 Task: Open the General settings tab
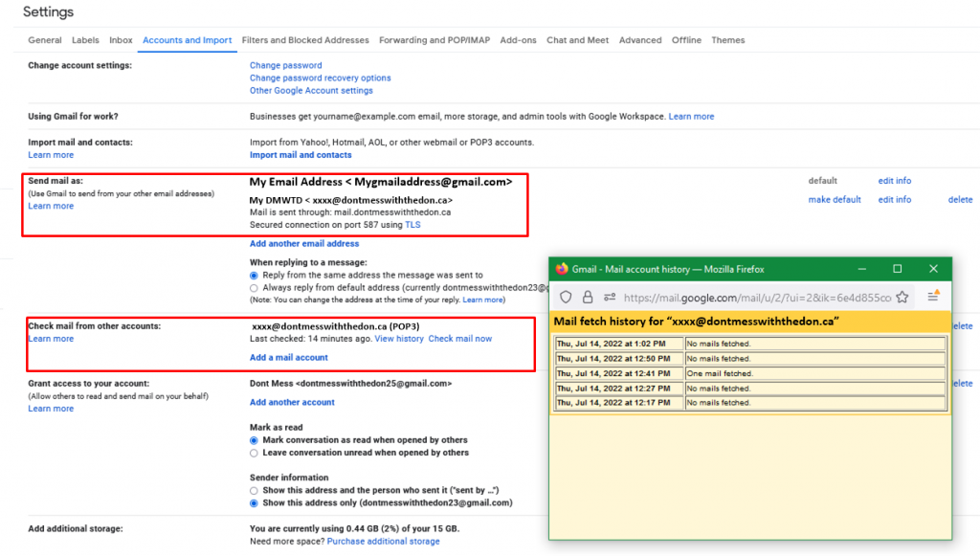(x=45, y=40)
